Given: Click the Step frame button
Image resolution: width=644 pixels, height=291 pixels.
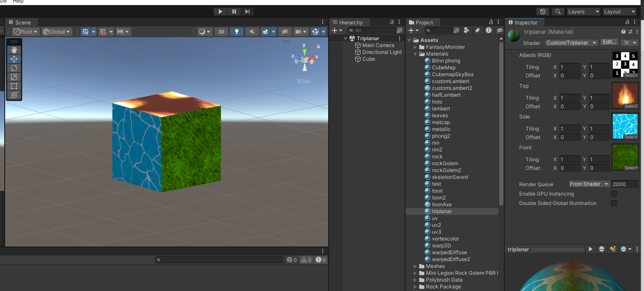Looking at the screenshot, I should [x=247, y=12].
